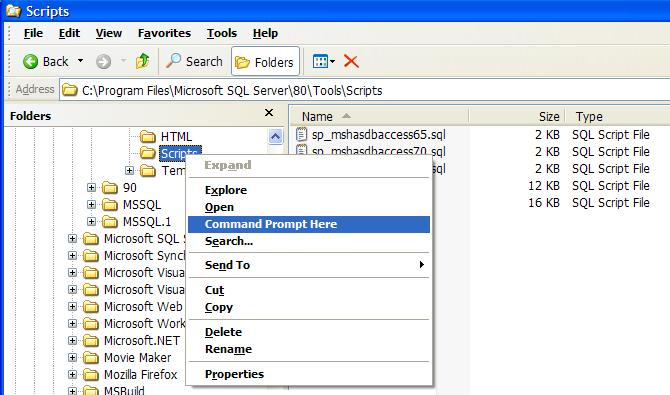This screenshot has height=395, width=670.
Task: Sort by the Name column header
Action: click(379, 116)
